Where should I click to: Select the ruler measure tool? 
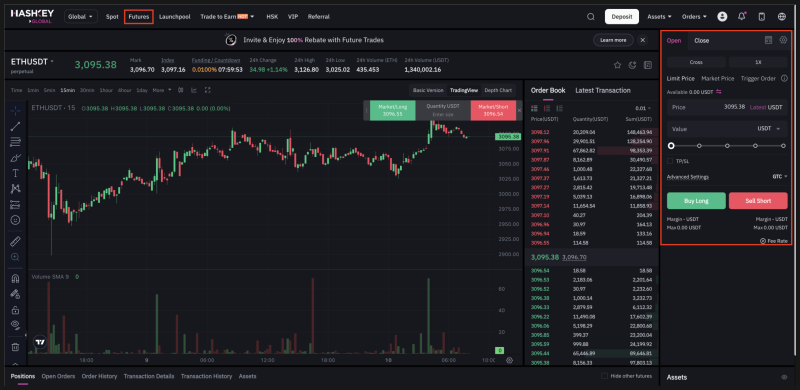pyautogui.click(x=15, y=241)
